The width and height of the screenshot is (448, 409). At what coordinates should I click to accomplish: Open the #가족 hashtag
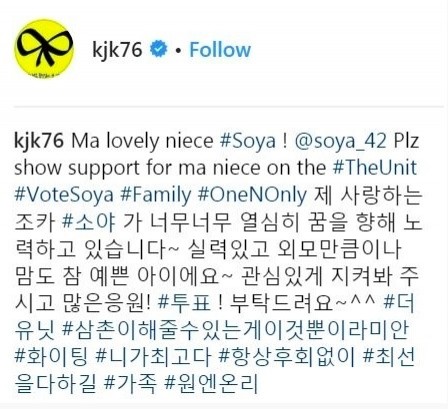point(130,384)
